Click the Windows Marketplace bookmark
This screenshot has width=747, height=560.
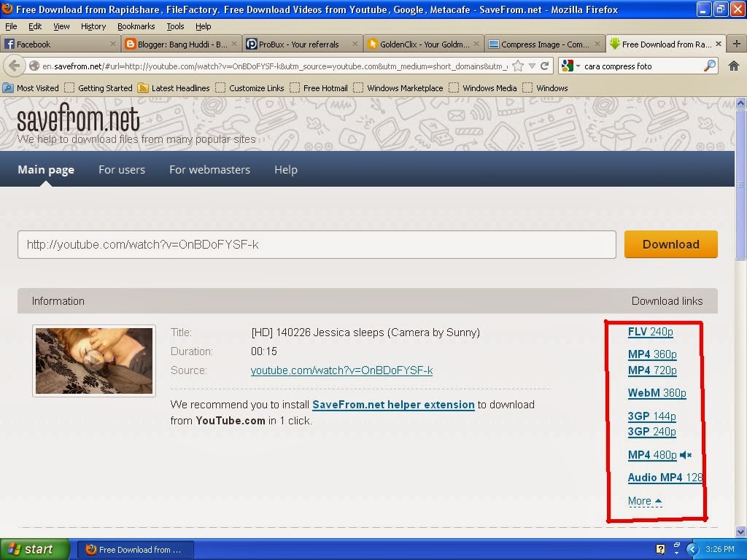(x=398, y=88)
